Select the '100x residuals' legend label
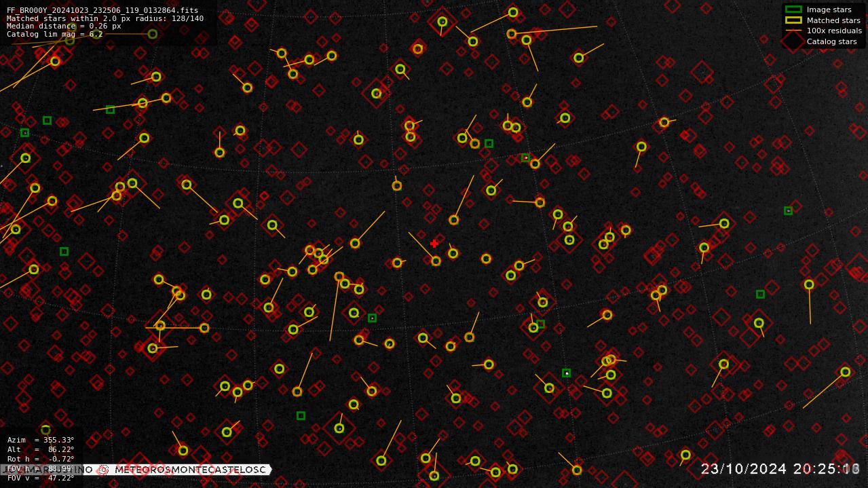 834,31
